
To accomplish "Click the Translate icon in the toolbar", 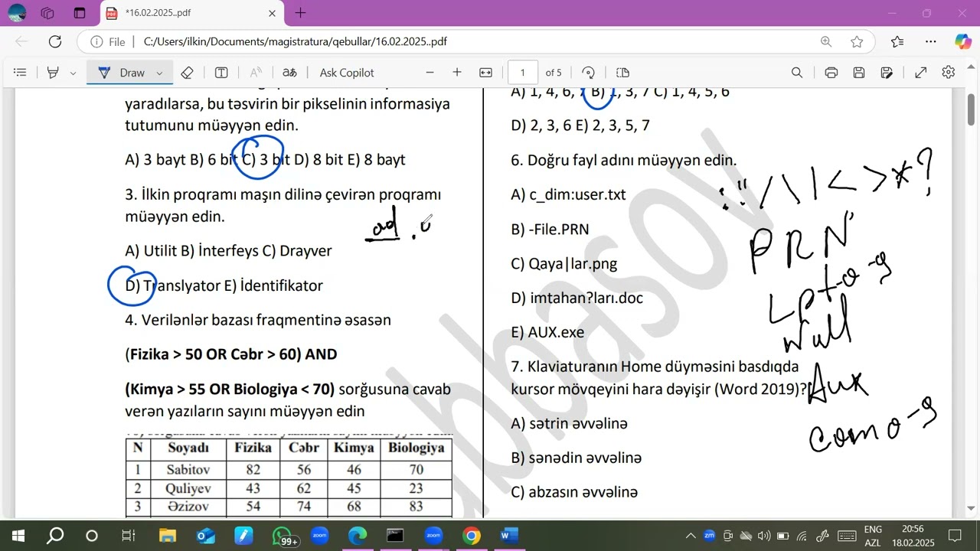I will [289, 73].
